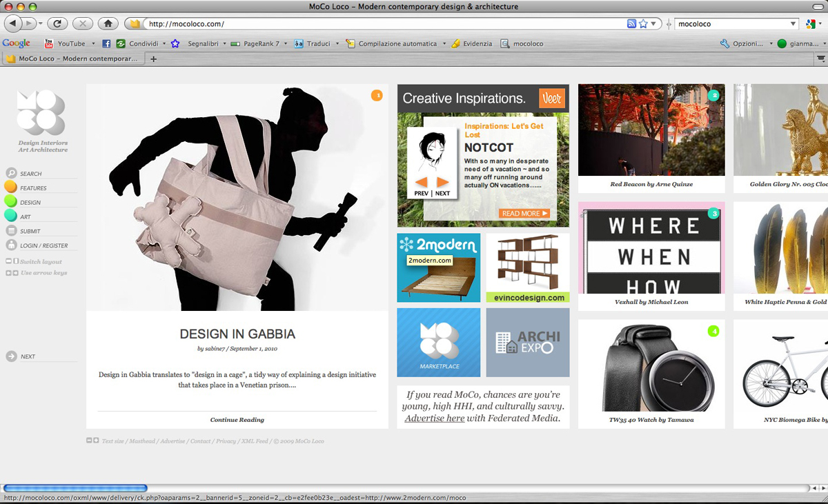Open the evincodesign.com shelf ad
The width and height of the screenshot is (828, 504).
coord(528,268)
